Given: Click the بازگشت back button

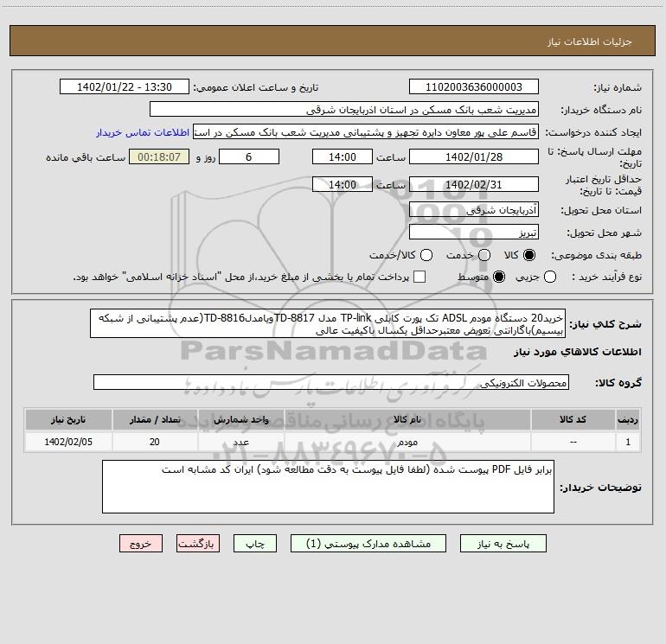Looking at the screenshot, I should pyautogui.click(x=198, y=544).
